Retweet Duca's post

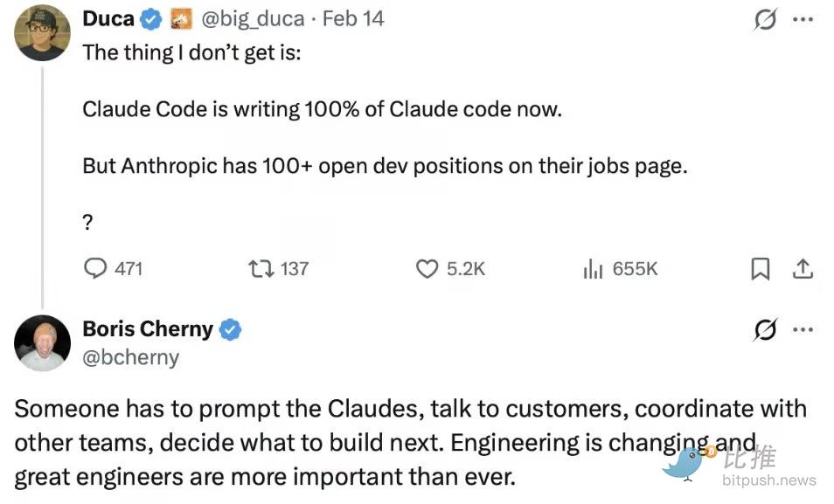tap(261, 268)
